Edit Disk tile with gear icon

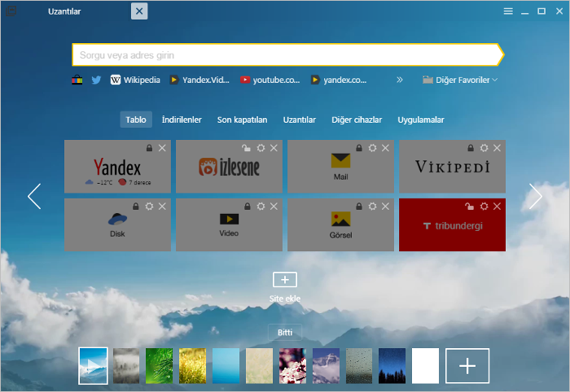[x=149, y=207]
